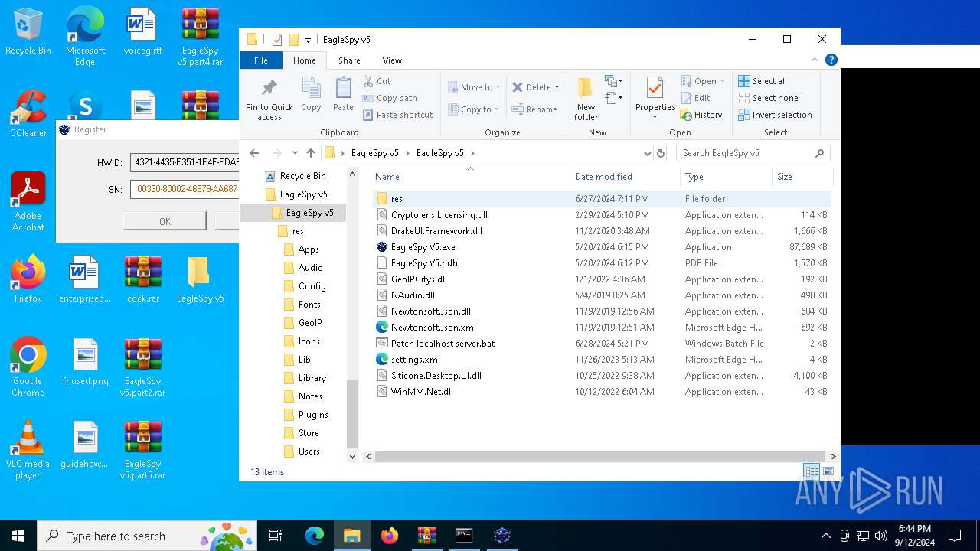The height and width of the screenshot is (551, 980).
Task: Open Customize Quick Access Toolbar dropdown
Action: (x=308, y=40)
